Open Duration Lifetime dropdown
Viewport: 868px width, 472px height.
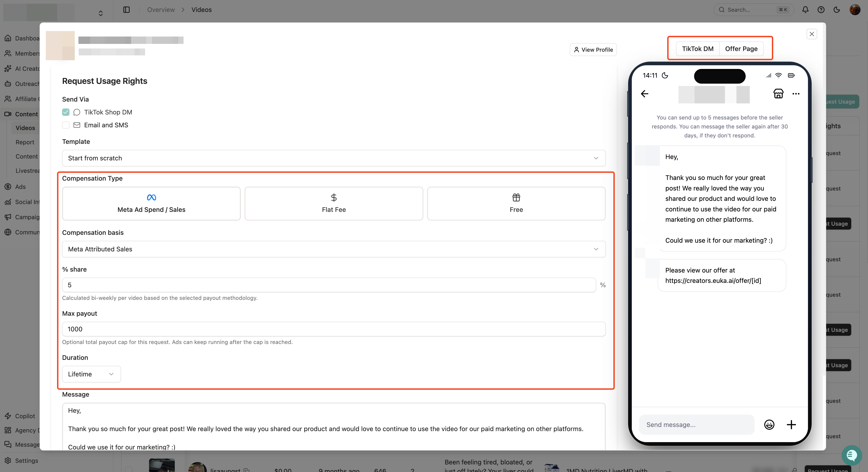91,374
